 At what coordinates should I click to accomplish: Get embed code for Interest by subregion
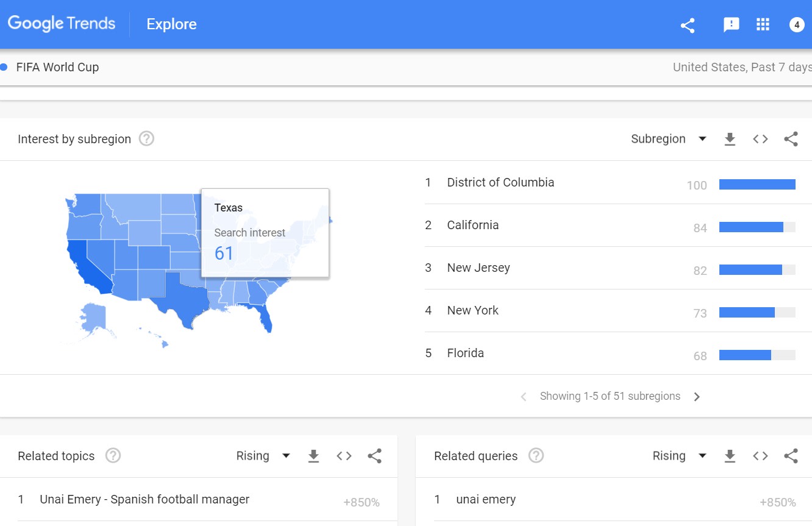coord(760,139)
